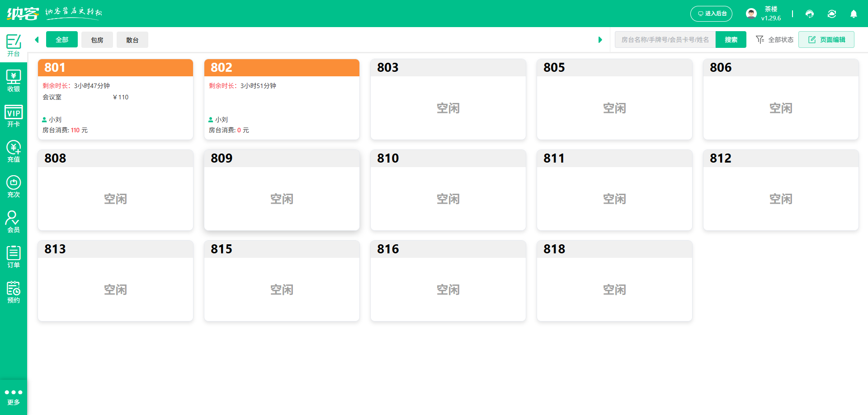Viewport: 868px width, 415px height.
Task: Select the 充次 sidebar icon
Action: point(14,187)
